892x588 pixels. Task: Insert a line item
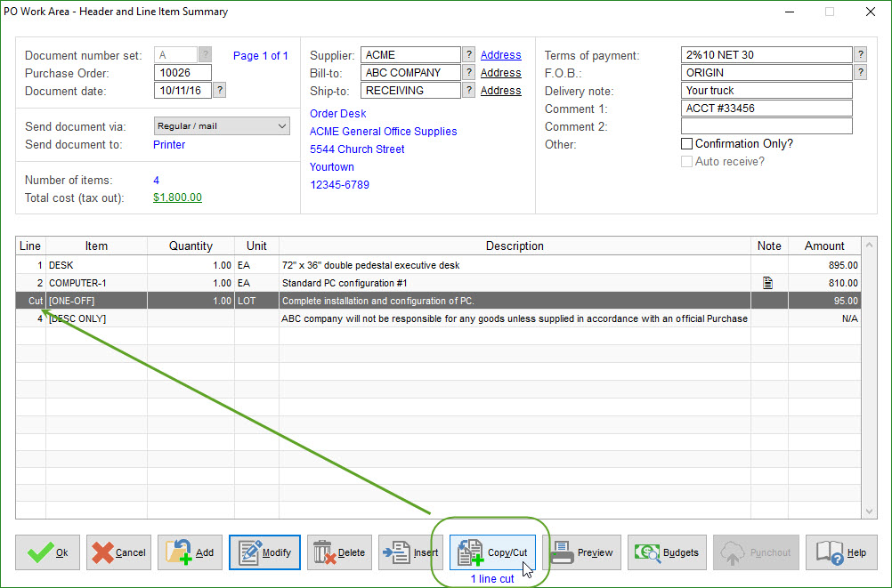pos(410,552)
